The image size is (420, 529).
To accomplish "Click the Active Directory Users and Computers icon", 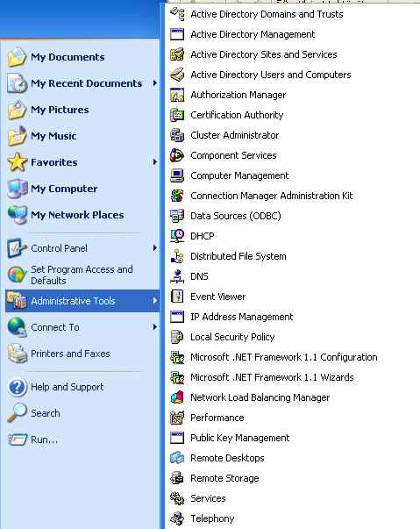I will (x=177, y=75).
